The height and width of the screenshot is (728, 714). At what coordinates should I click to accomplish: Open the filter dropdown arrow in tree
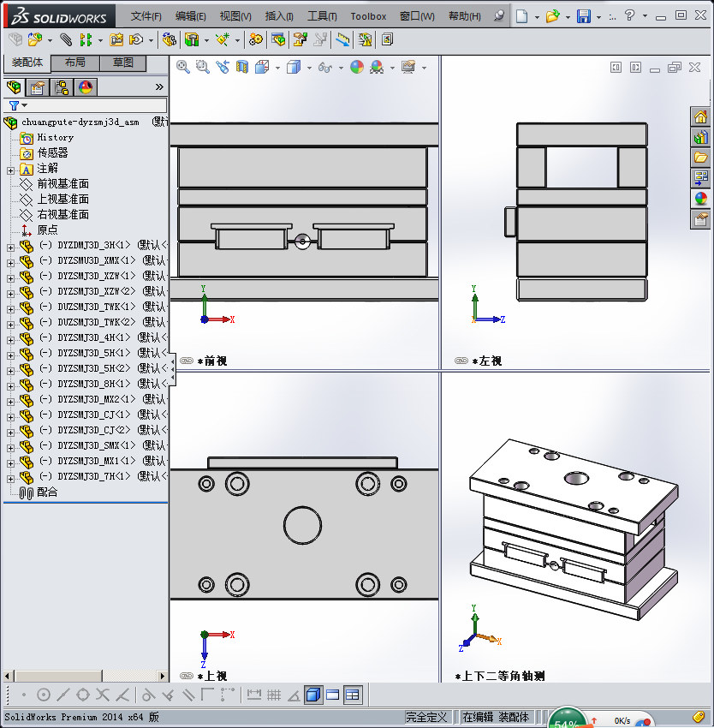25,105
